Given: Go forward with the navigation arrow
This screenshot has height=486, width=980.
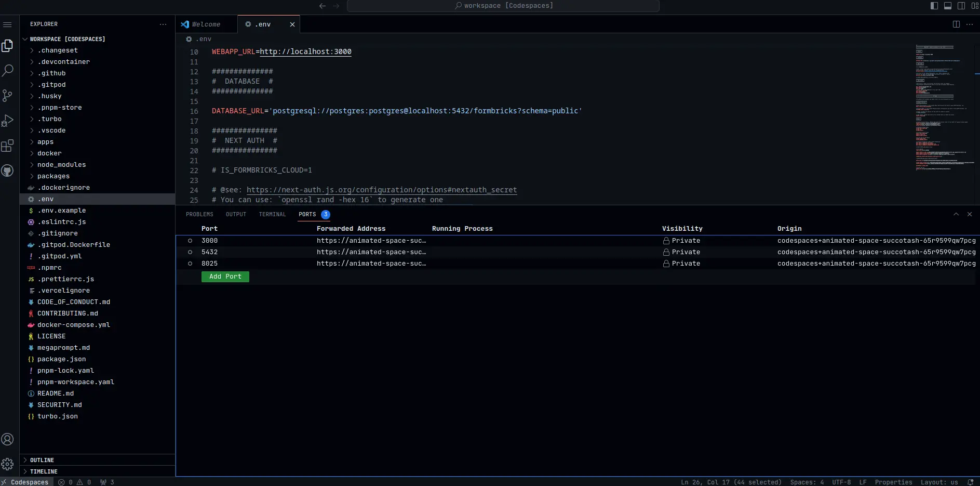Looking at the screenshot, I should 336,6.
